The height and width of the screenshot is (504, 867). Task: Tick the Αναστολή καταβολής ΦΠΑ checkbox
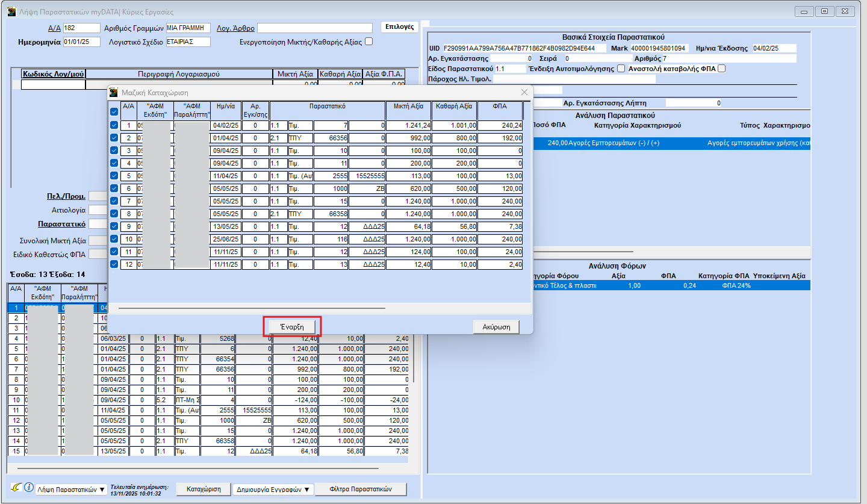coord(721,69)
